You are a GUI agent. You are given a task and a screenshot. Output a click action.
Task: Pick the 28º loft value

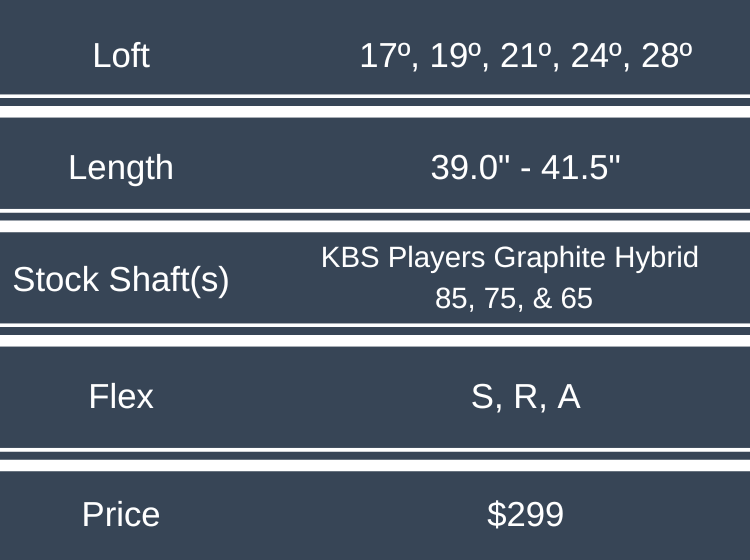click(666, 55)
